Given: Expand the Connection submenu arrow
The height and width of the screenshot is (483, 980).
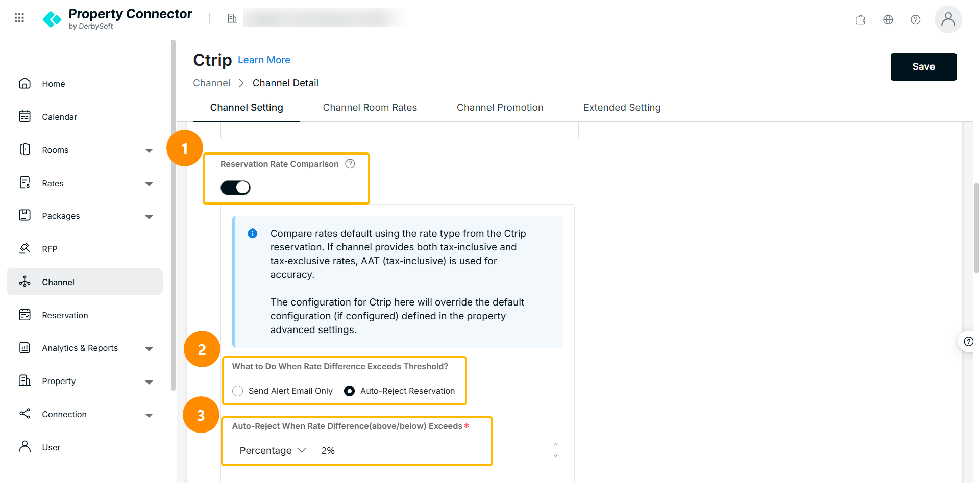Looking at the screenshot, I should [149, 415].
